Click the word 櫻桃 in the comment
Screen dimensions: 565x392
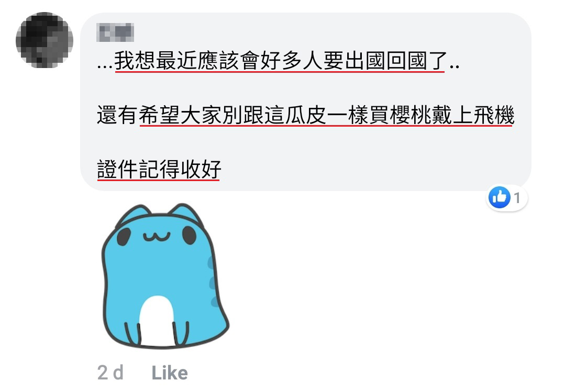[x=411, y=115]
